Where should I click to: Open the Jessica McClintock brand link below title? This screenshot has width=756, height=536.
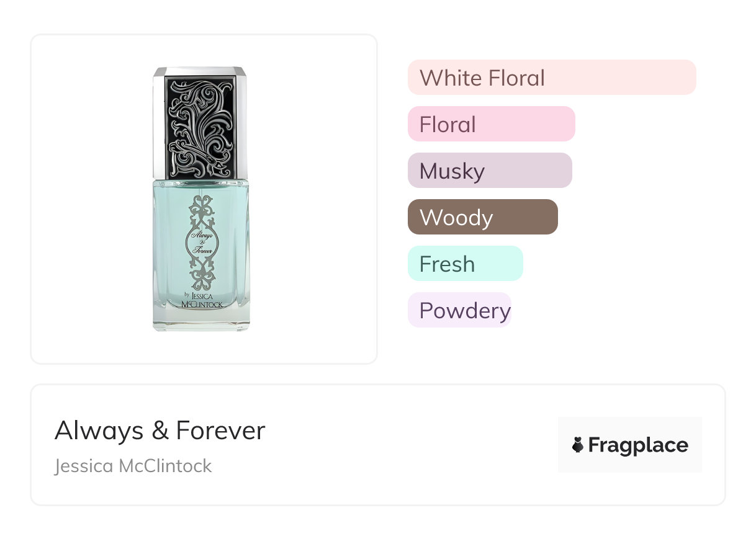click(133, 466)
